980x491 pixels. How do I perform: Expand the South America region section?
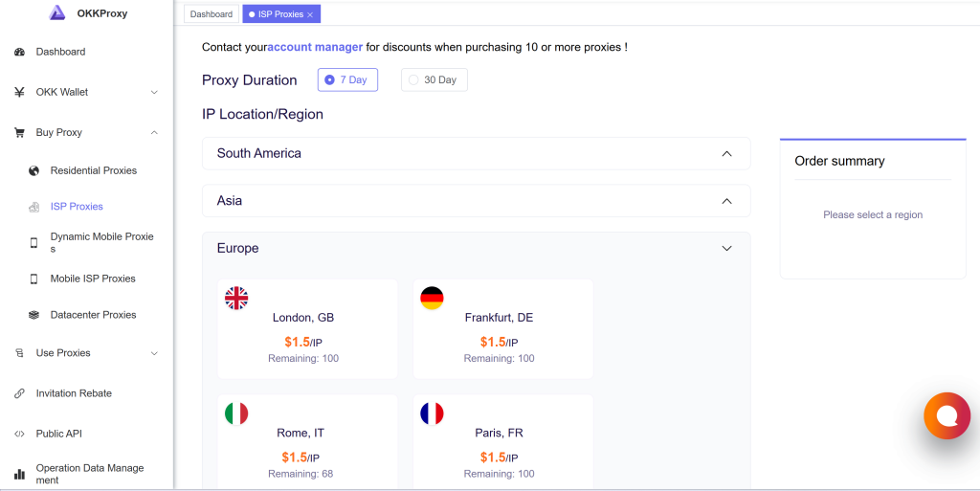[x=476, y=153]
